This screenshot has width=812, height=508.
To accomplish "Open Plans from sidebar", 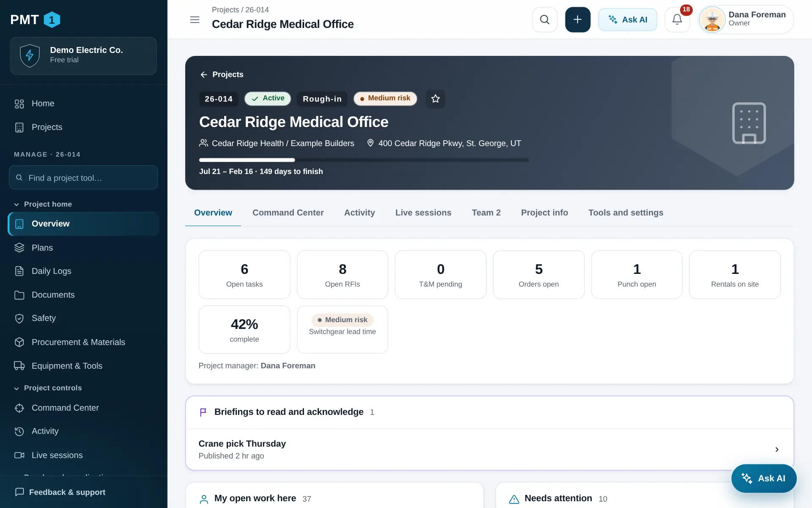I will tap(83, 248).
